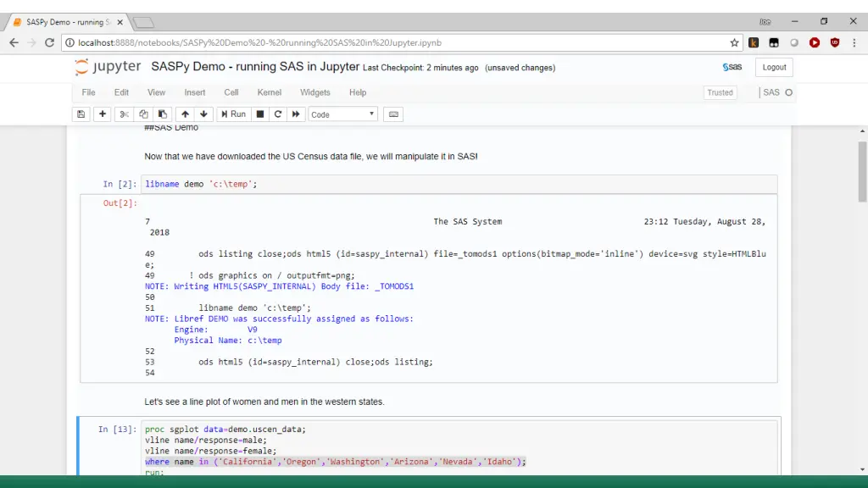Open the cell type Code dropdown
Viewport: 868px width, 488px height.
coord(342,114)
